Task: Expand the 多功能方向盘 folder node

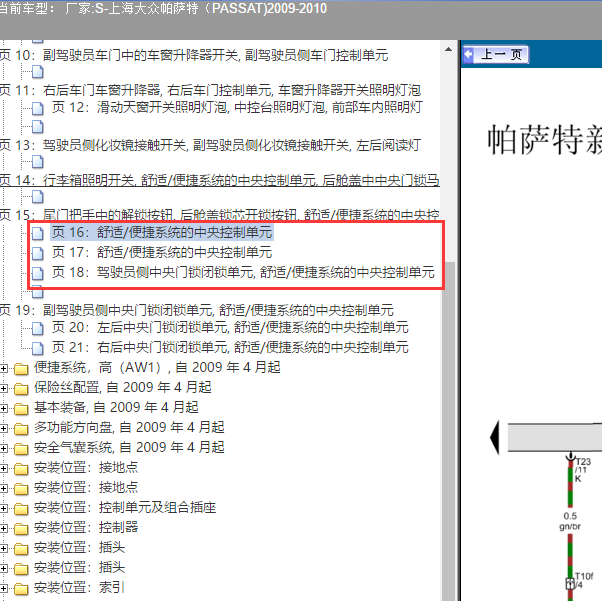Action: point(3,429)
